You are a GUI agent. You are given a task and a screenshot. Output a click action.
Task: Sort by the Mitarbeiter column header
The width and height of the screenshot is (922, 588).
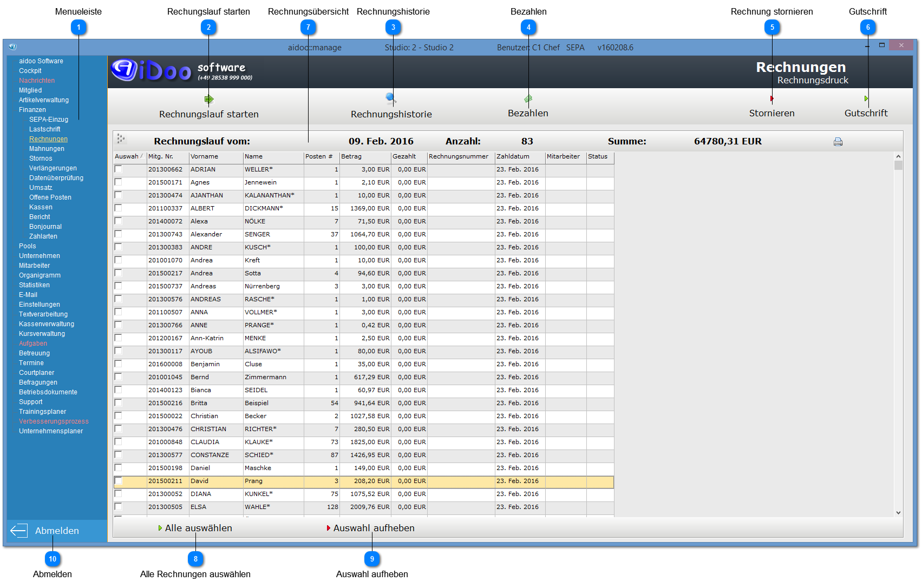coord(566,157)
